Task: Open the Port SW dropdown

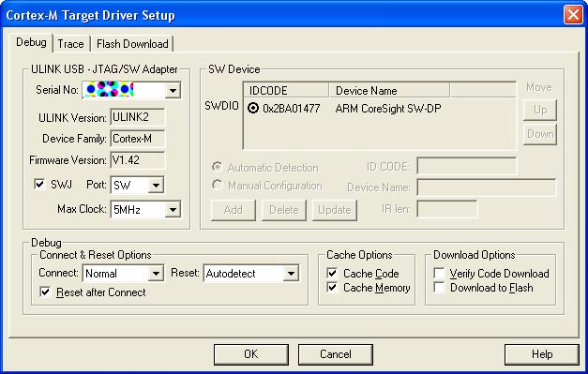Action: click(156, 186)
